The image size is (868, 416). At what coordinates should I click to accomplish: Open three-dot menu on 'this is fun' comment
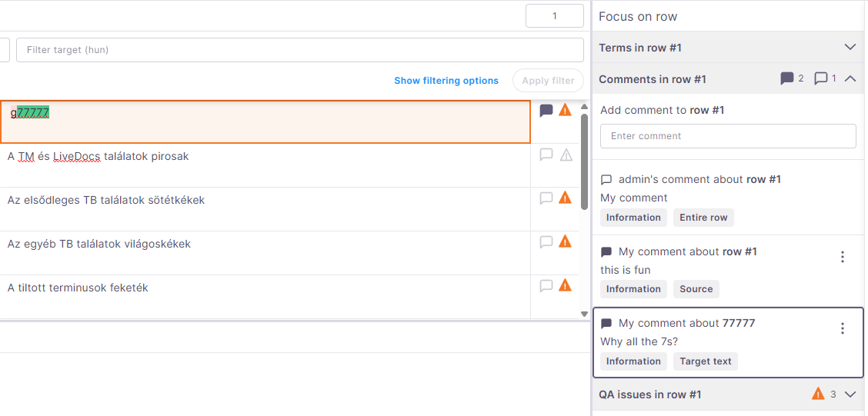click(x=842, y=257)
